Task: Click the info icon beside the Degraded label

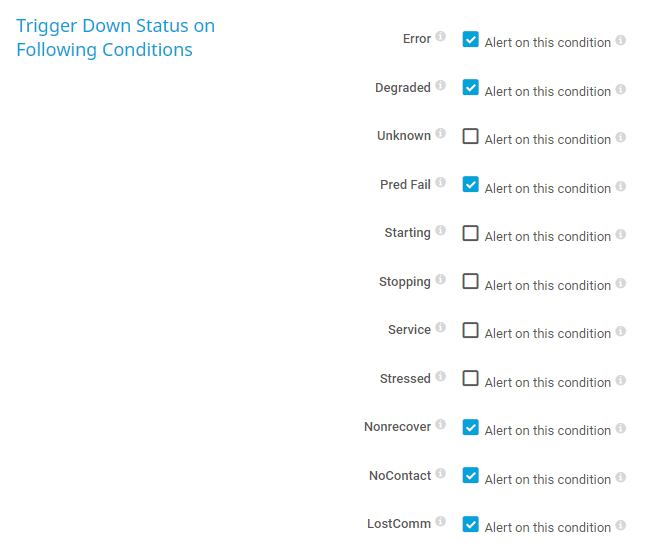Action: click(x=441, y=87)
